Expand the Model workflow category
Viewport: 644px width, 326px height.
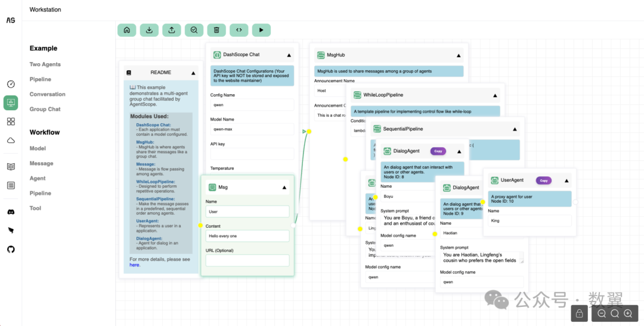tap(38, 148)
